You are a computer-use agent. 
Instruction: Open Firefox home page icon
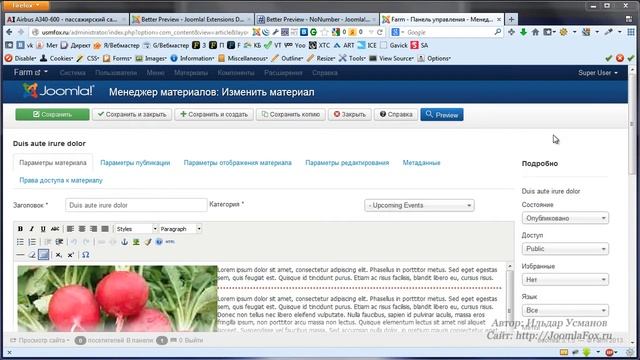click(x=535, y=32)
